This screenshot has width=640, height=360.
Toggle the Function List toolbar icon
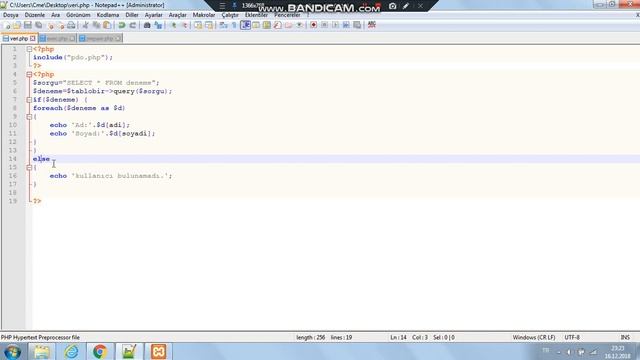click(x=277, y=25)
